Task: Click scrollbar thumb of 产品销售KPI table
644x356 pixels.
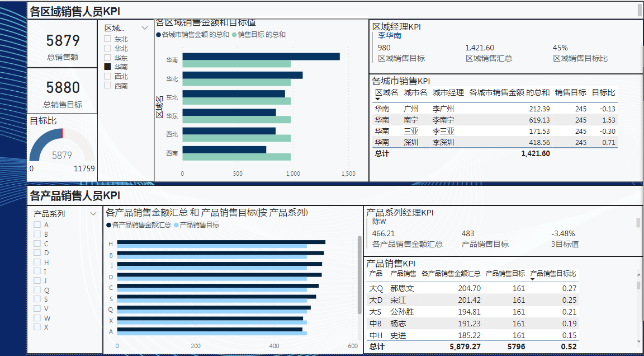Action: tap(638, 285)
